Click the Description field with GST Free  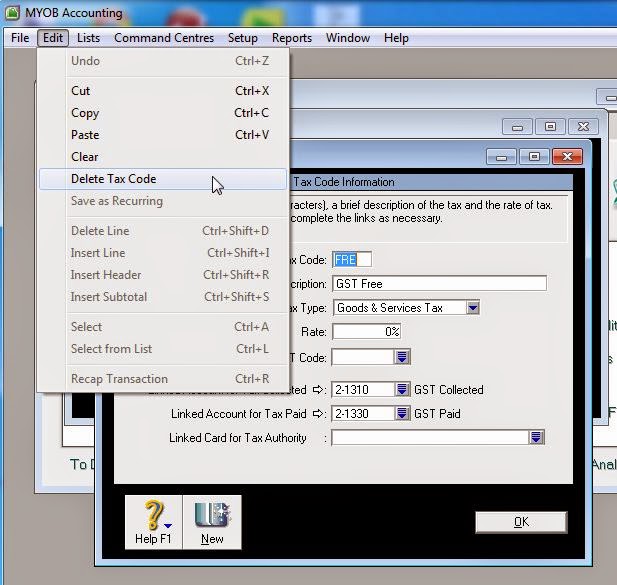click(439, 284)
